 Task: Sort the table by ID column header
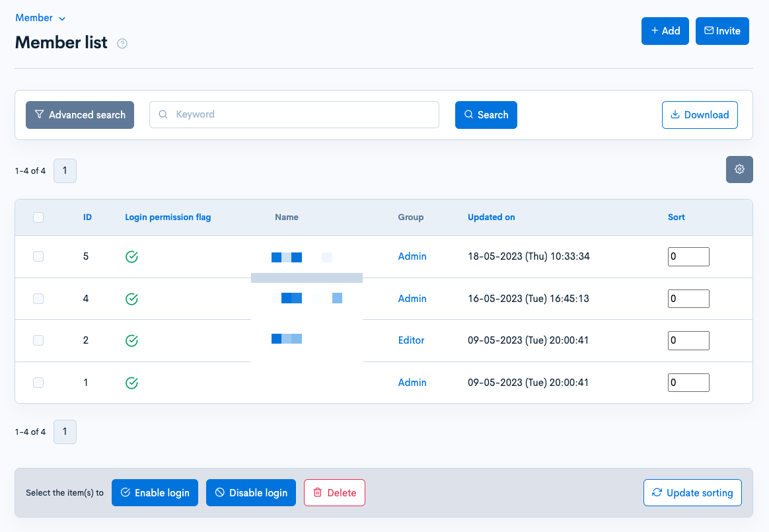click(87, 217)
